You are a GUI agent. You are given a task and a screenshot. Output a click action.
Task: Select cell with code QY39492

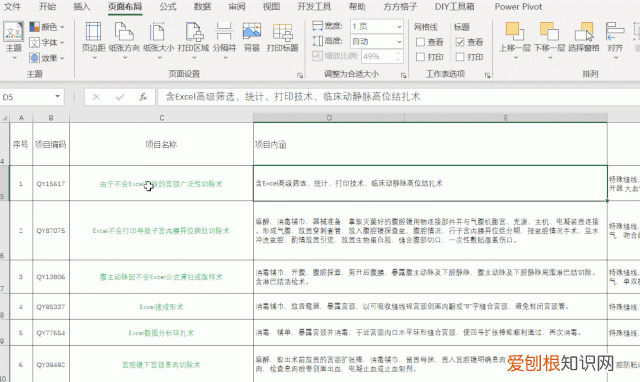51,364
